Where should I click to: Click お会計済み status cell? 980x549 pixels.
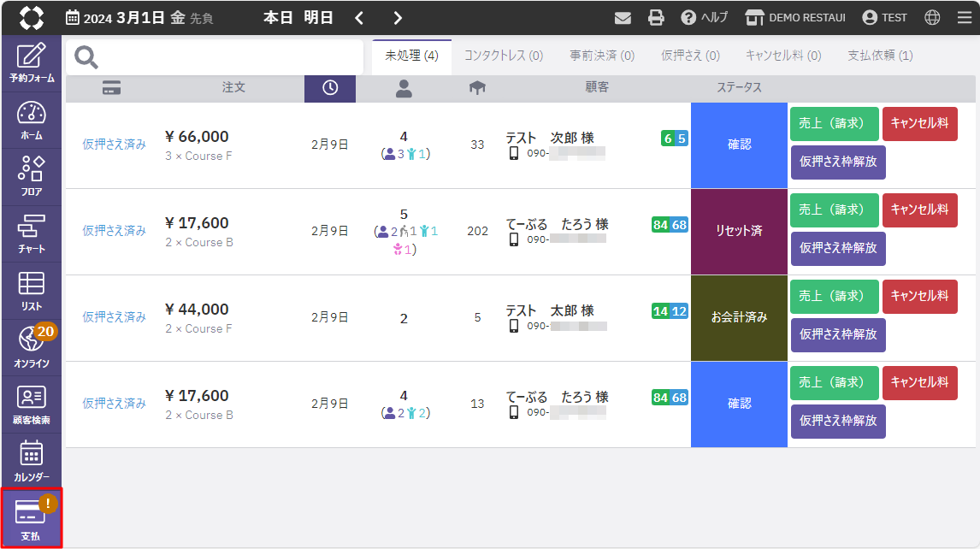click(739, 317)
